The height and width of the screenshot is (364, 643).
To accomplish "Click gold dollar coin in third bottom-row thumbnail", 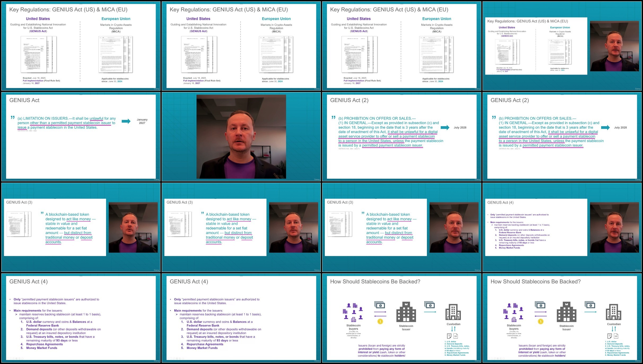I will [380, 322].
